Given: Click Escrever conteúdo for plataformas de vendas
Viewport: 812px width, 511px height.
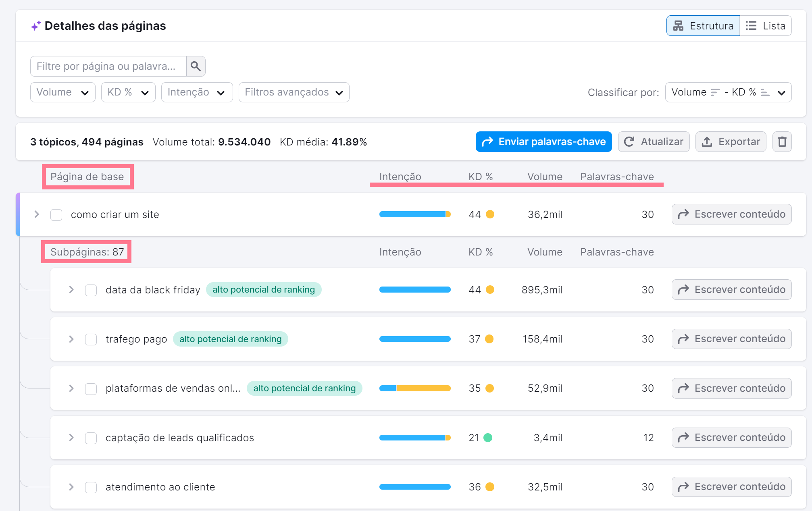Looking at the screenshot, I should [731, 388].
